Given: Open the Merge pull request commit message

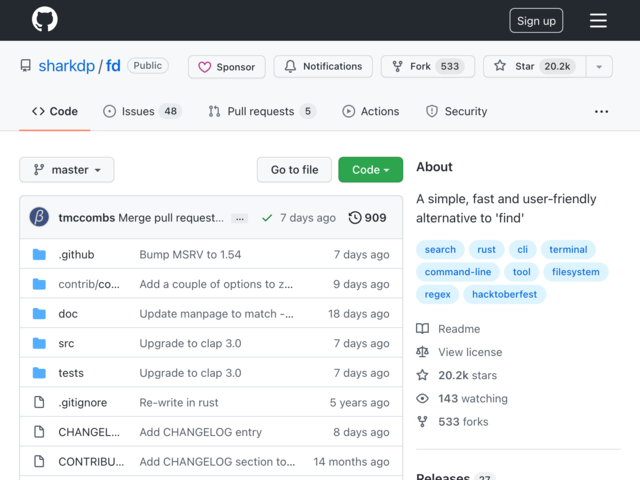Looking at the screenshot, I should coord(171,218).
